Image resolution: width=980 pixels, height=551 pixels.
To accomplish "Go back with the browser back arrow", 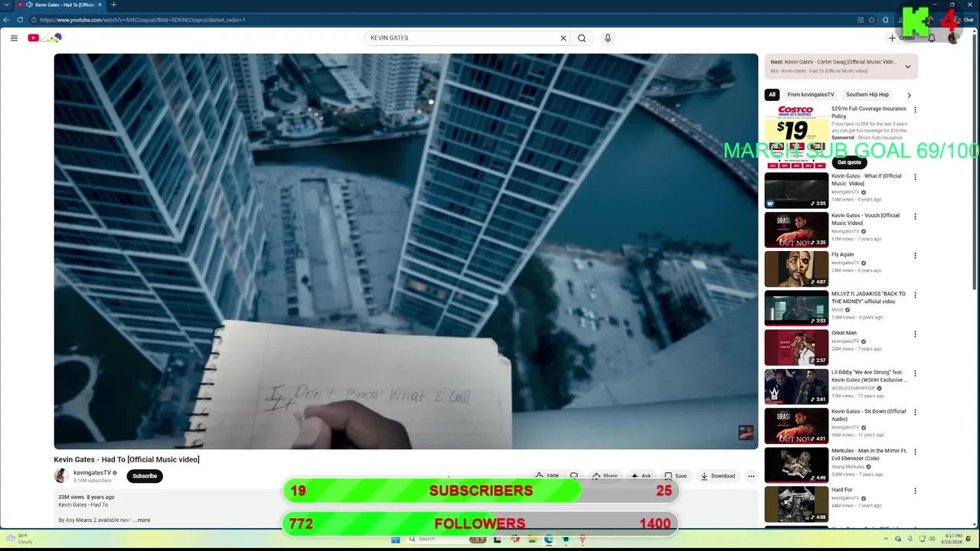I will tap(6, 20).
